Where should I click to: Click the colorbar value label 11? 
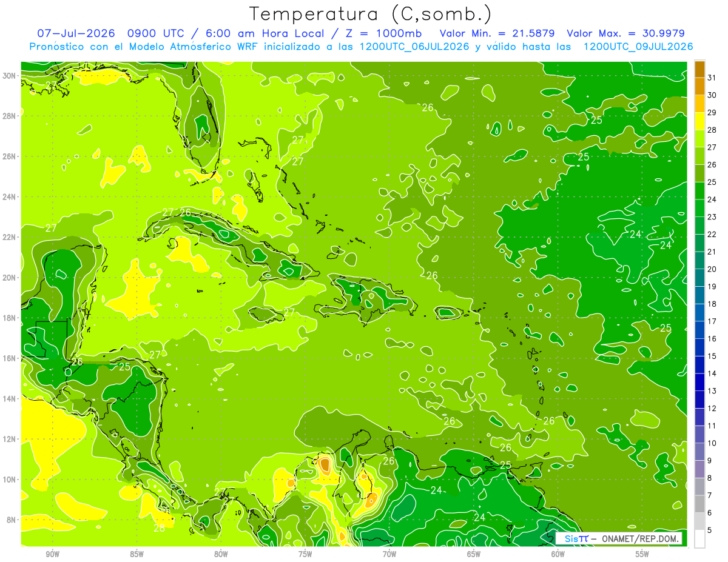(x=712, y=426)
